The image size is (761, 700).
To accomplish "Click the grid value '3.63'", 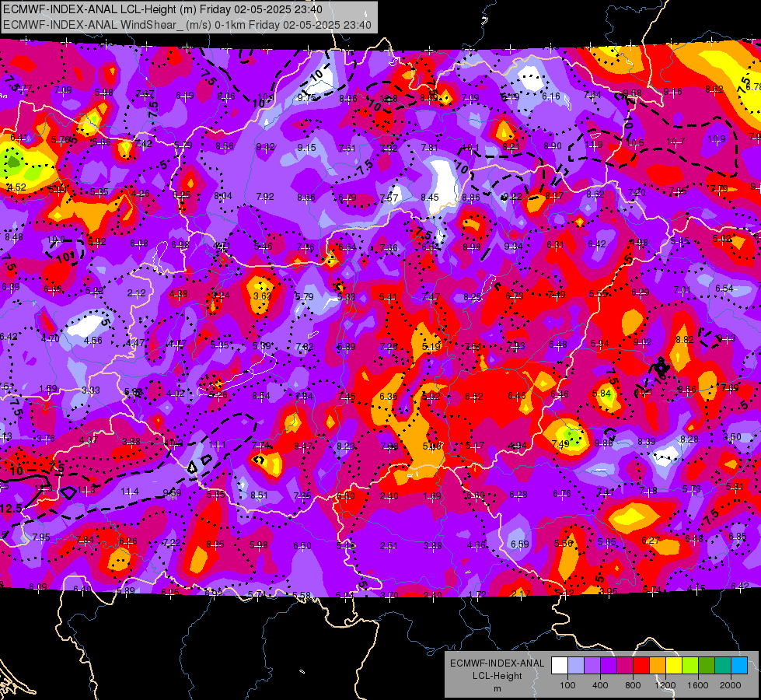I will (263, 296).
